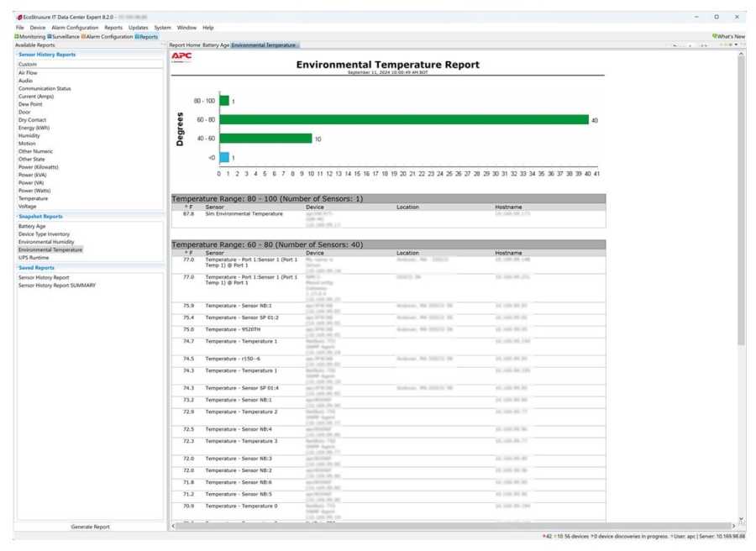Switch to the Battery Age tab
The height and width of the screenshot is (551, 756).
tap(216, 45)
